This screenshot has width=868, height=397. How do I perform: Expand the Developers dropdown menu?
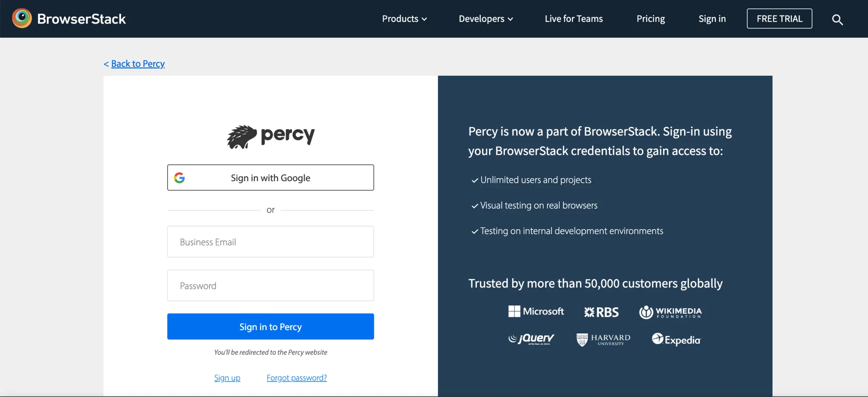pos(486,19)
